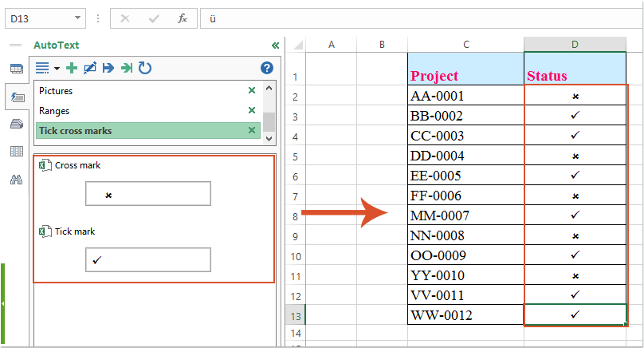Select cell NN-0008

click(x=465, y=235)
